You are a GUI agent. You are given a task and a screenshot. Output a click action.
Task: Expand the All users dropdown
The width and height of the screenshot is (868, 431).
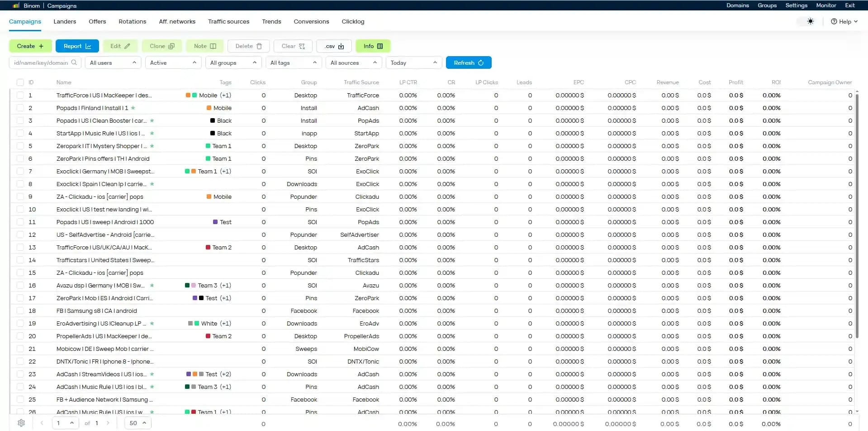point(113,62)
